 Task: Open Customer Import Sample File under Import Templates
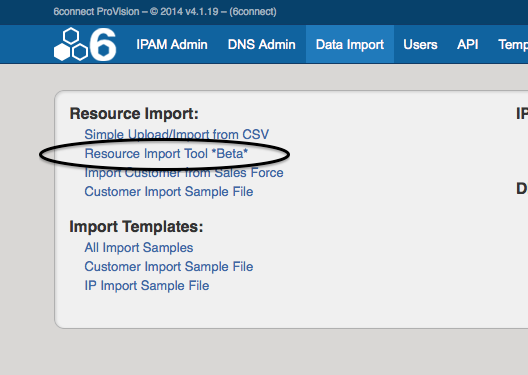169,267
